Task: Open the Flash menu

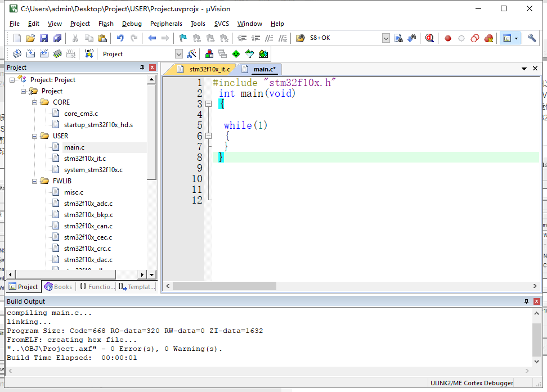Action: coord(106,24)
